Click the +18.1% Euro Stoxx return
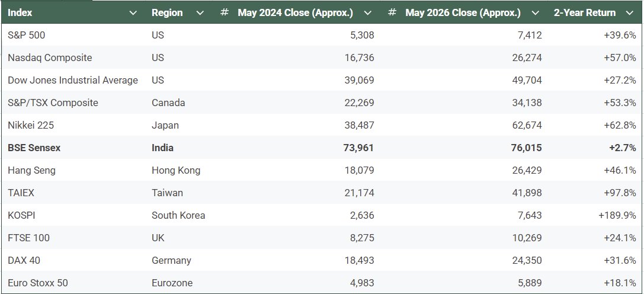The image size is (644, 294). click(620, 283)
